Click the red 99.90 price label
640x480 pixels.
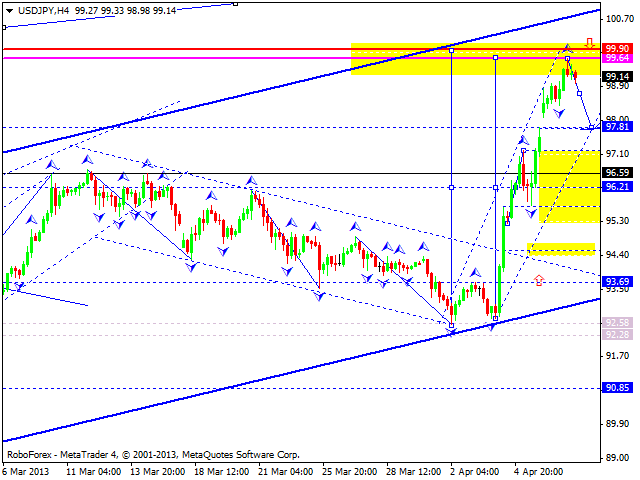pyautogui.click(x=617, y=49)
